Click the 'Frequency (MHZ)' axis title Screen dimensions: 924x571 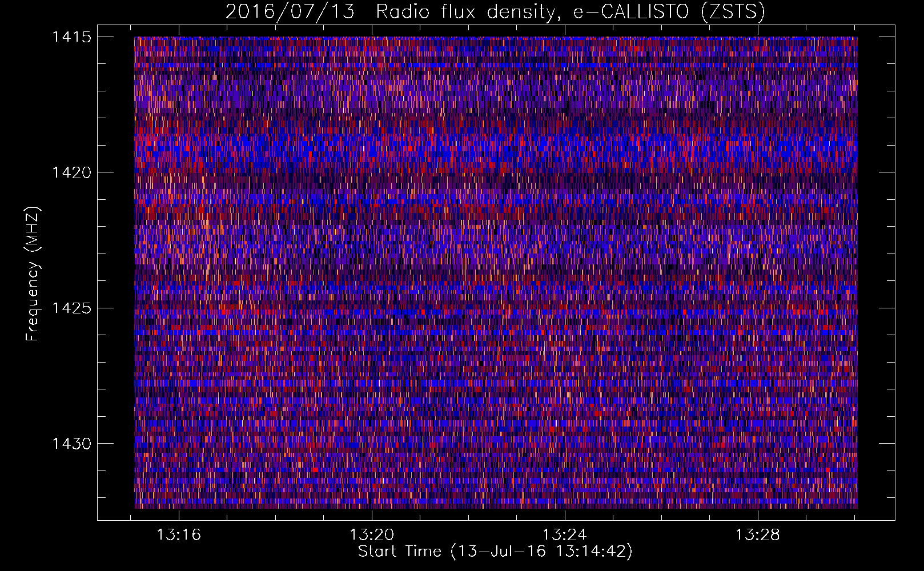(33, 274)
